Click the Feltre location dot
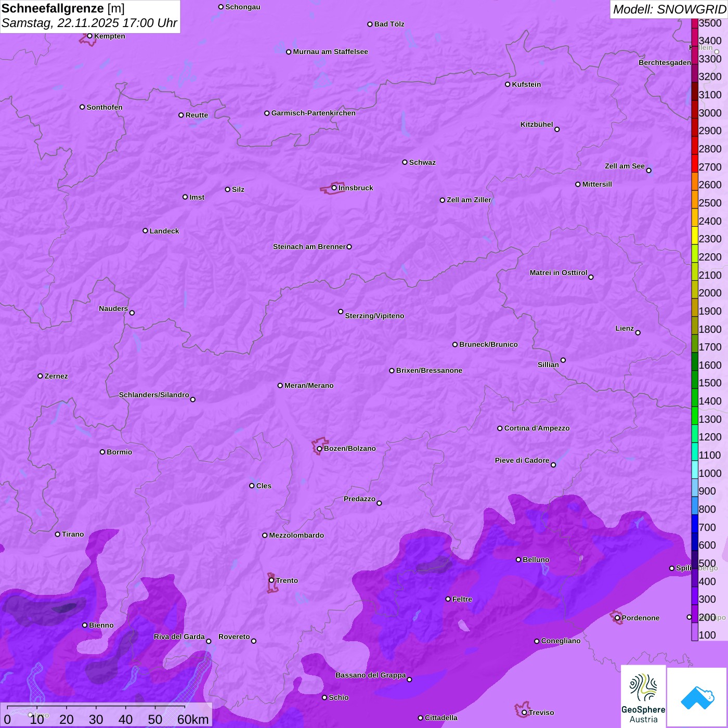 click(x=448, y=599)
